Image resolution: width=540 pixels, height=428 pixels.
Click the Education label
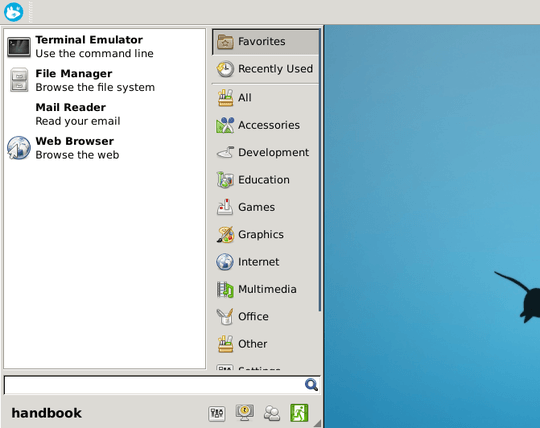coord(264,180)
